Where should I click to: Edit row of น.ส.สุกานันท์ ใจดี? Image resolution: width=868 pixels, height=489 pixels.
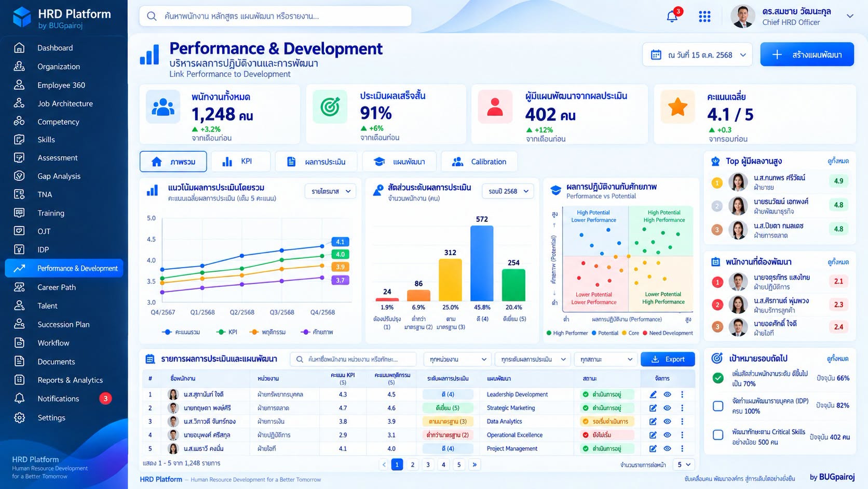click(x=653, y=394)
